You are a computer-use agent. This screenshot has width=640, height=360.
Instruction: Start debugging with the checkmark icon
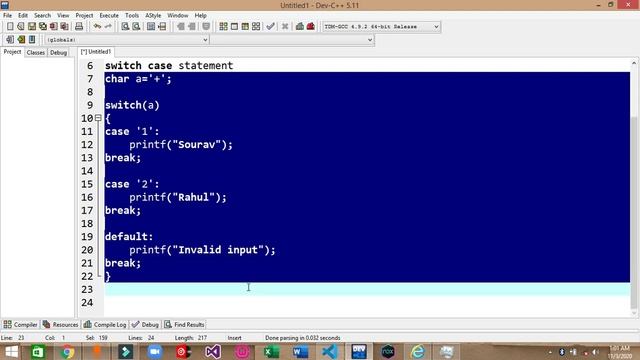pos(270,27)
